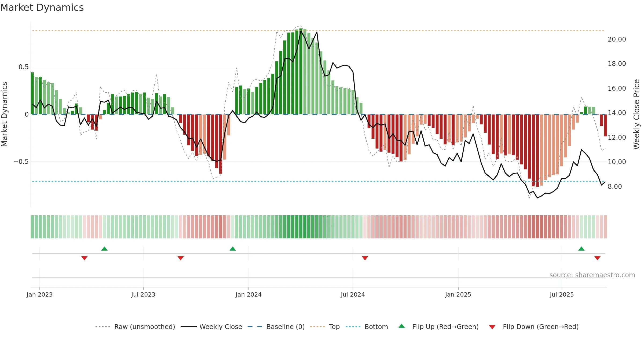Toggle the Flip Up (Red→Green) legend entry
Image resolution: width=644 pixels, height=362 pixels.
pyautogui.click(x=438, y=327)
